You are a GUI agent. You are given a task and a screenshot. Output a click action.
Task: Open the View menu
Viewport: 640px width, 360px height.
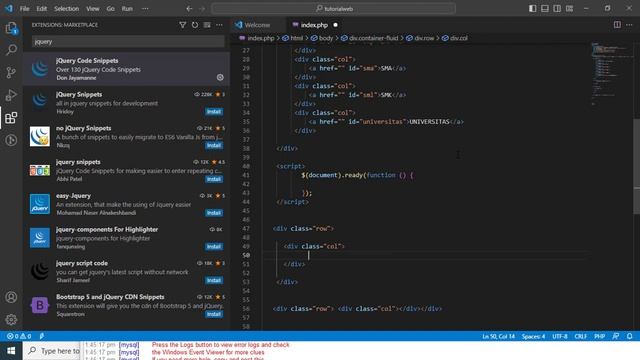pyautogui.click(x=93, y=9)
